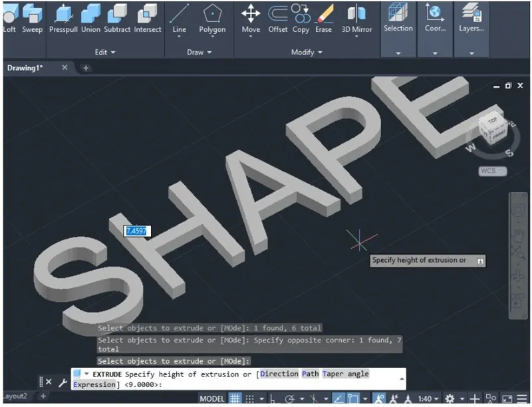Screen dimensions: 532x407
Task: Open the Modify panel dropdown
Action: (305, 53)
